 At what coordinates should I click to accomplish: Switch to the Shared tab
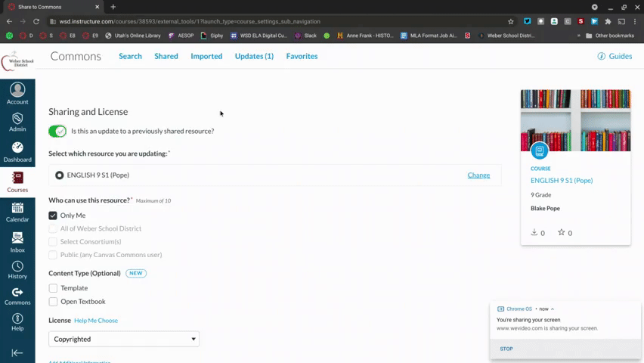[166, 56]
